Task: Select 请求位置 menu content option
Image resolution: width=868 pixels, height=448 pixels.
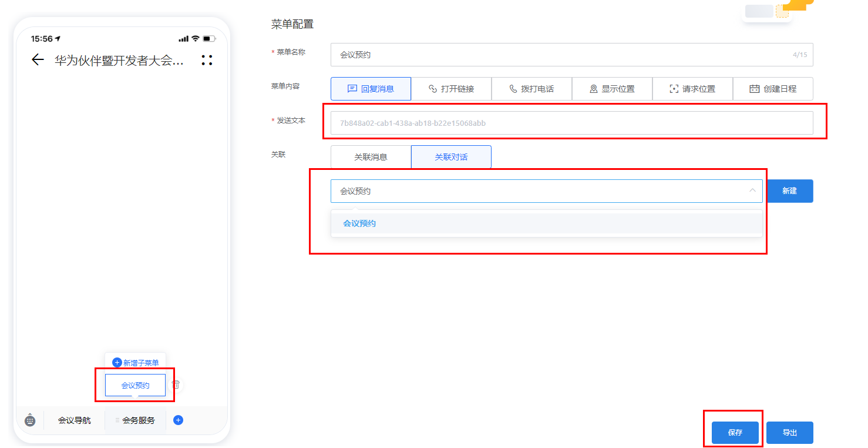Action: (692, 89)
